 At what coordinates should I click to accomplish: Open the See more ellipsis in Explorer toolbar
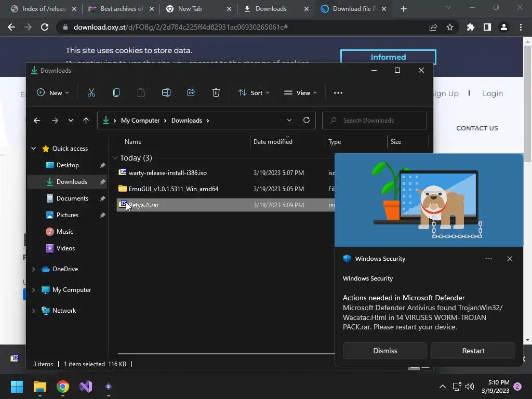(x=338, y=92)
